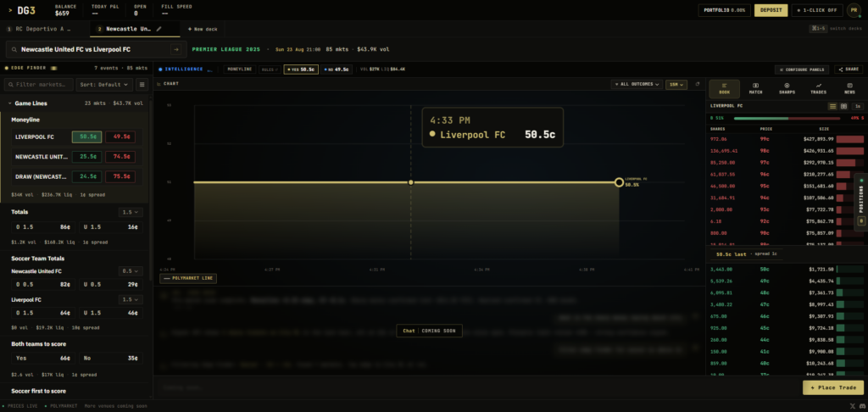868x412 pixels.
Task: Open Newcastle United FC 0.5 line dropdown
Action: pyautogui.click(x=131, y=271)
